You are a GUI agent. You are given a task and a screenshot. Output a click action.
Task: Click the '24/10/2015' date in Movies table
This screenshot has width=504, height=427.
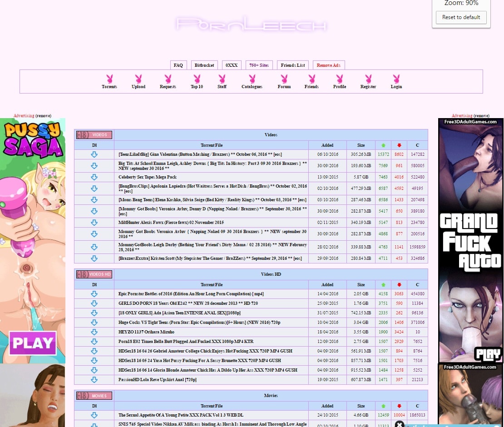coord(328,415)
